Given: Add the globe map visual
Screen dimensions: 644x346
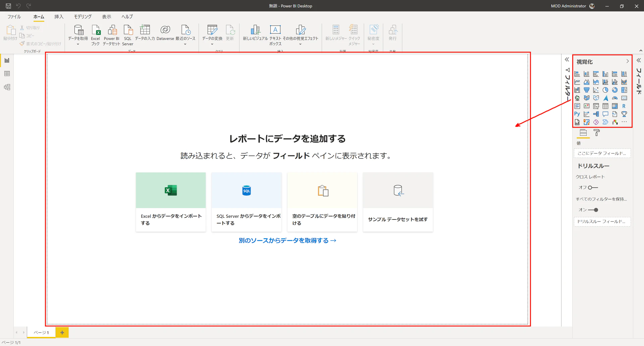Looking at the screenshot, I should 577,98.
